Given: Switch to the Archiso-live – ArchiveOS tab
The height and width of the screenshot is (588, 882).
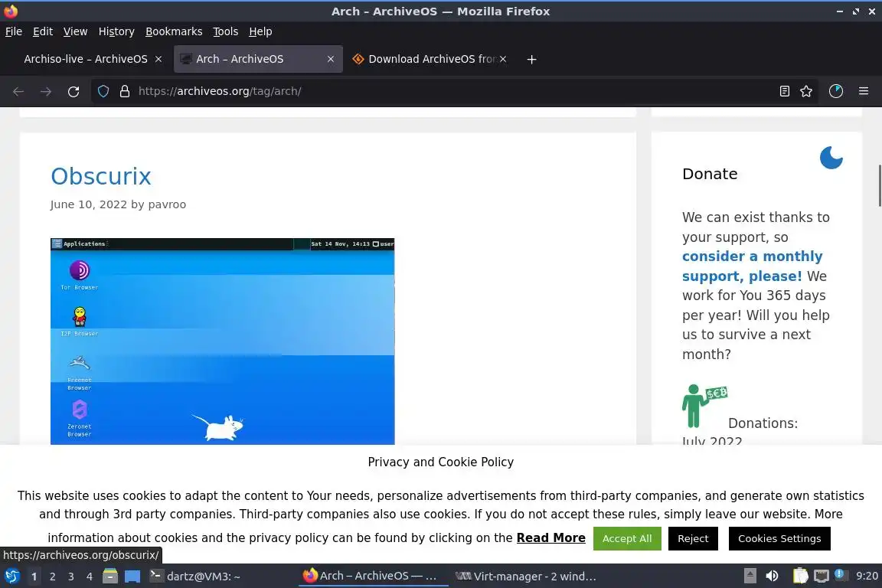Looking at the screenshot, I should tap(86, 59).
